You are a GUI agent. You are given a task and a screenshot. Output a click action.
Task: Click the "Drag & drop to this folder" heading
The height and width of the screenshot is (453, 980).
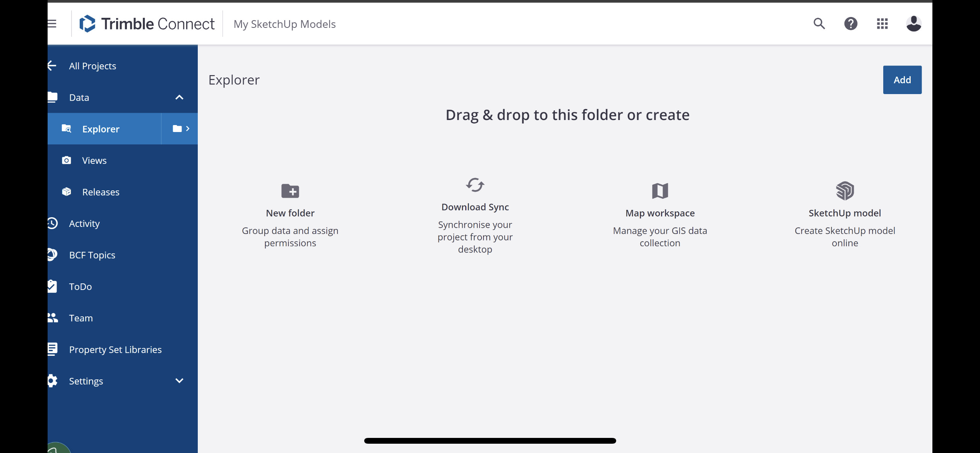click(x=567, y=115)
